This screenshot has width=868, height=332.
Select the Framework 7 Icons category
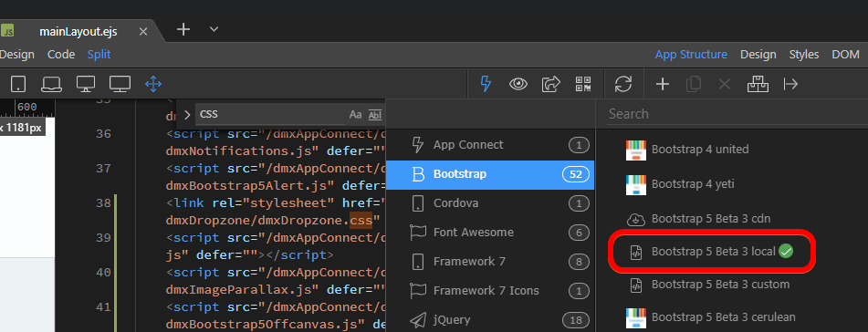pos(490,290)
